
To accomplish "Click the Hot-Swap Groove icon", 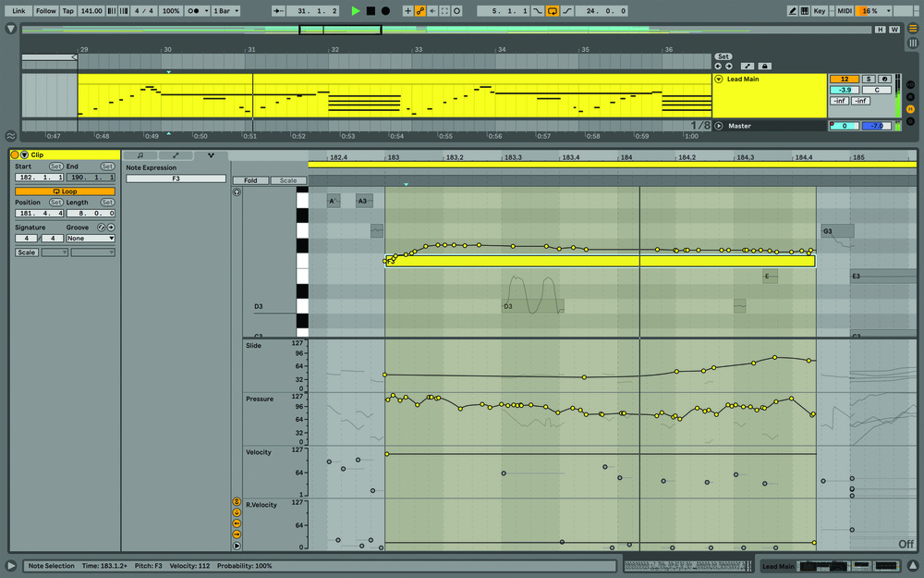I will (101, 228).
